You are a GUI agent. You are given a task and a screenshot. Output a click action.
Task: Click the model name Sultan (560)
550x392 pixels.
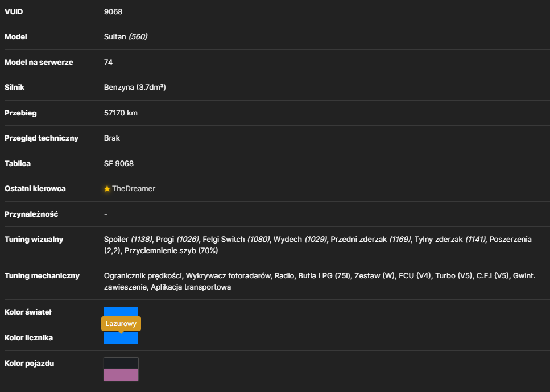126,37
